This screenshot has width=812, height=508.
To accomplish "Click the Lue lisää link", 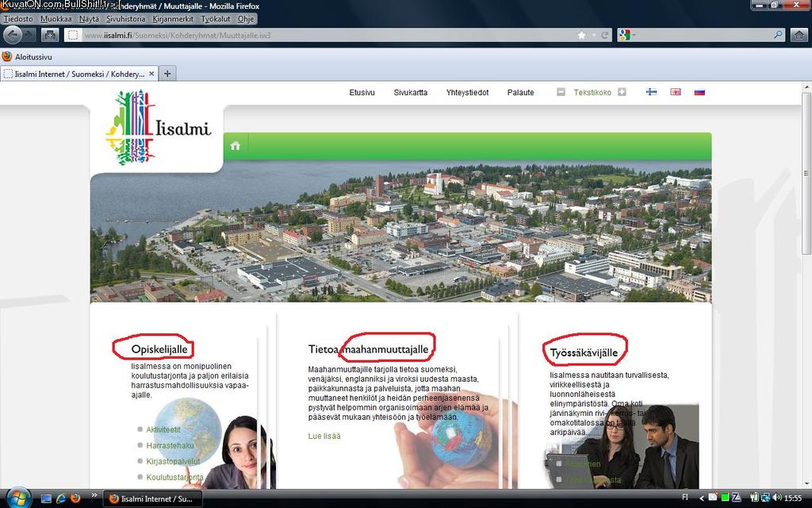I will point(324,436).
